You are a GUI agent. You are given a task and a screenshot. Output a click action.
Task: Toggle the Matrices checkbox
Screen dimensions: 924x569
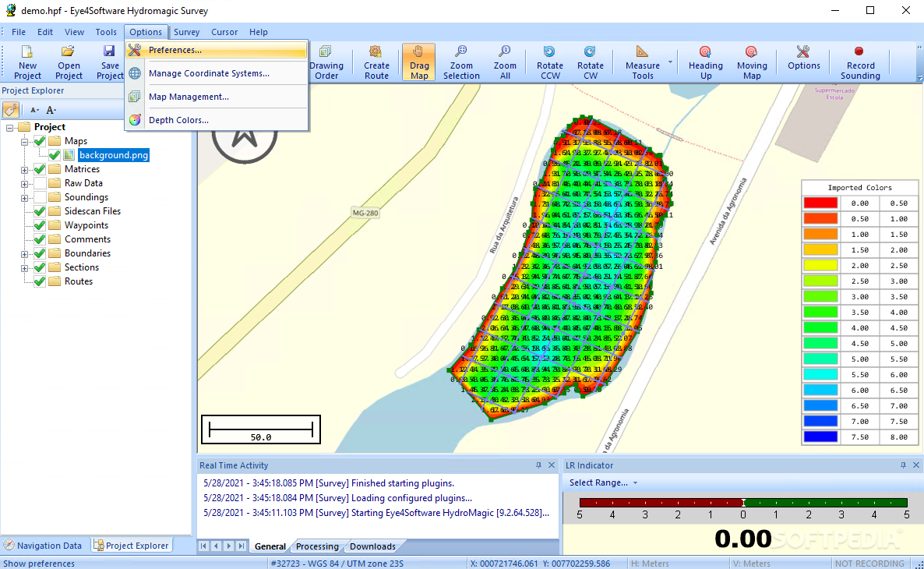(x=40, y=169)
